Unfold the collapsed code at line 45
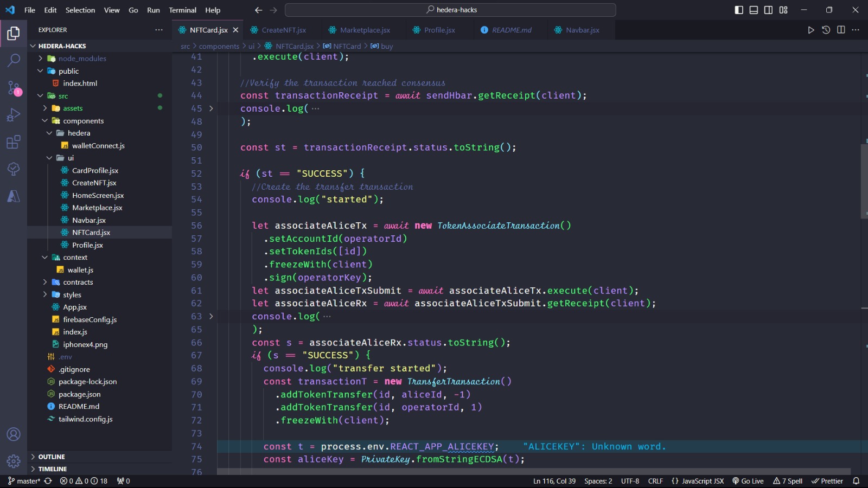 click(x=211, y=108)
